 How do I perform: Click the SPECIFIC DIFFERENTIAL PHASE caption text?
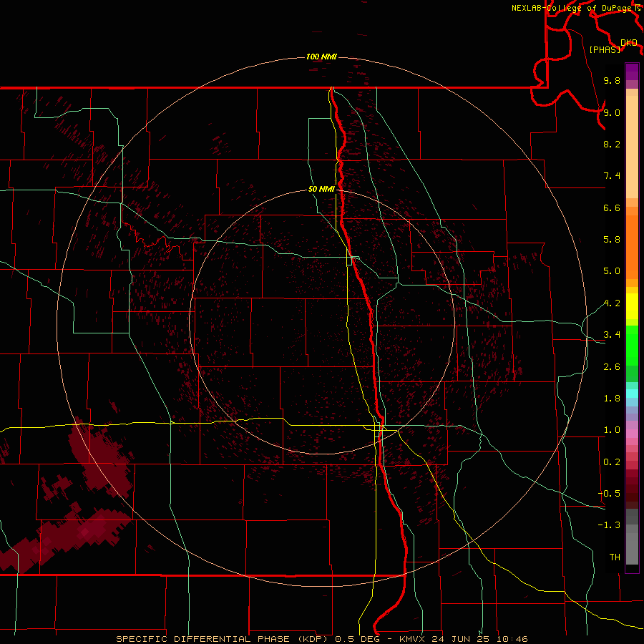pos(203,639)
